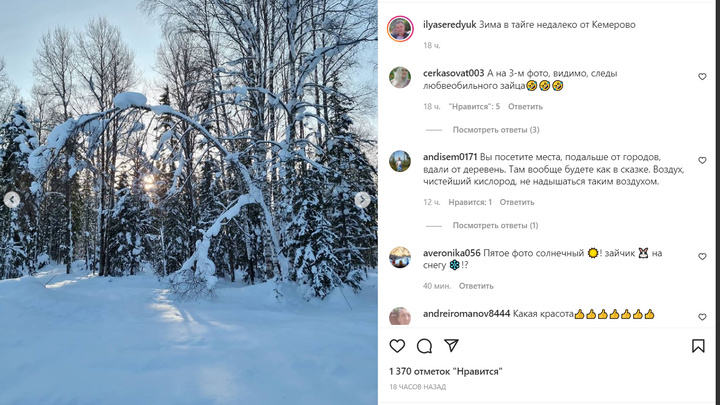
Task: Open the ilyaseredyuk username link
Action: 450,25
